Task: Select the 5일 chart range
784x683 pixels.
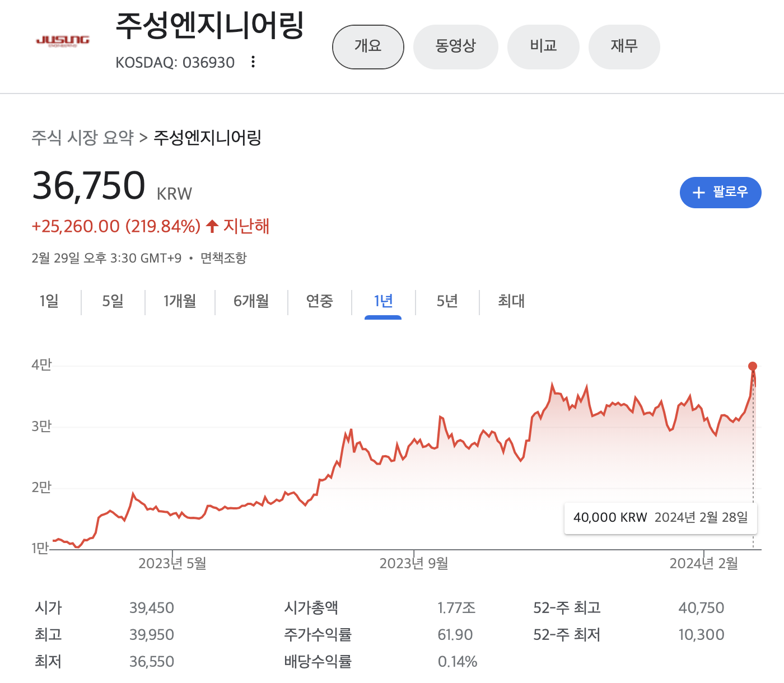Action: [113, 301]
